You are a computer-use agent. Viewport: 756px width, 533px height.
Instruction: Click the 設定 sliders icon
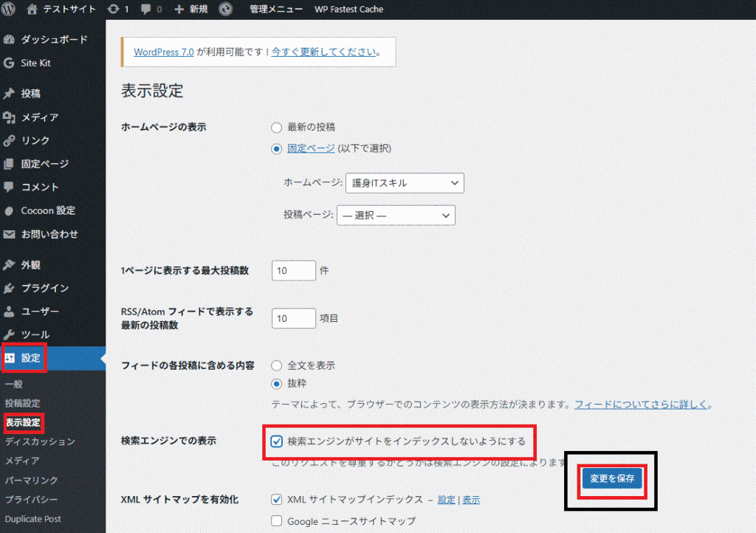(10, 358)
